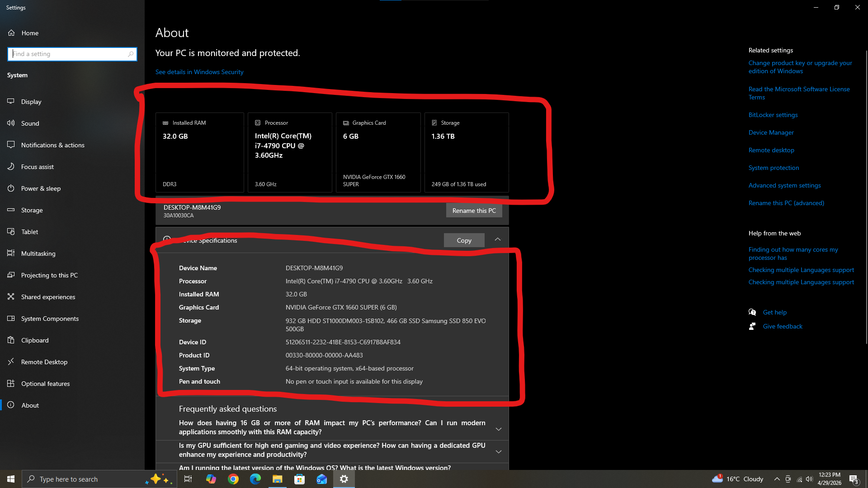Open Sound settings
The image size is (868, 488).
(x=72, y=123)
